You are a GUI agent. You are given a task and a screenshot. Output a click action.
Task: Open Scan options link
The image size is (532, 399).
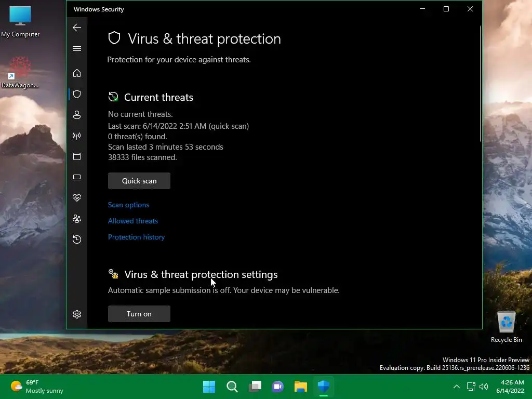click(129, 205)
